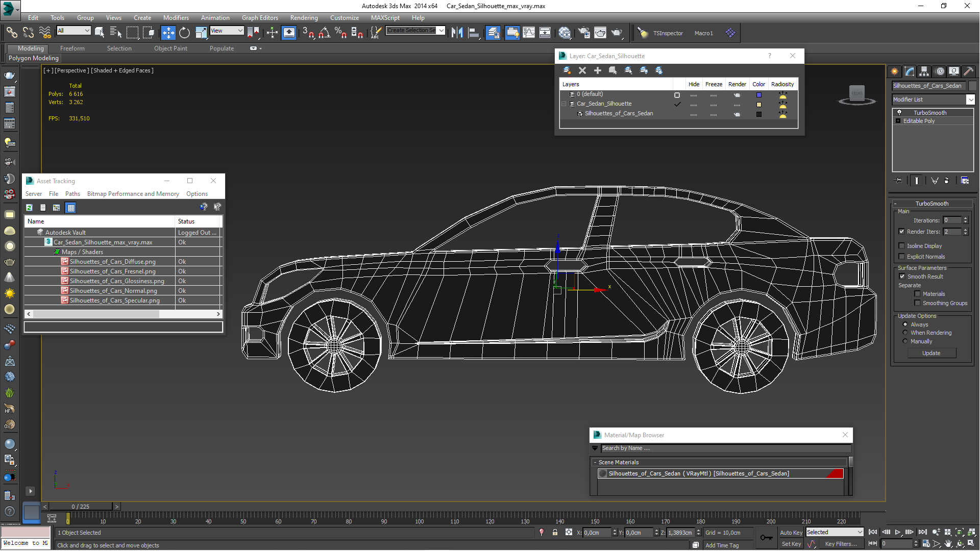Select the Manually update option
This screenshot has width=980, height=551.
click(905, 341)
